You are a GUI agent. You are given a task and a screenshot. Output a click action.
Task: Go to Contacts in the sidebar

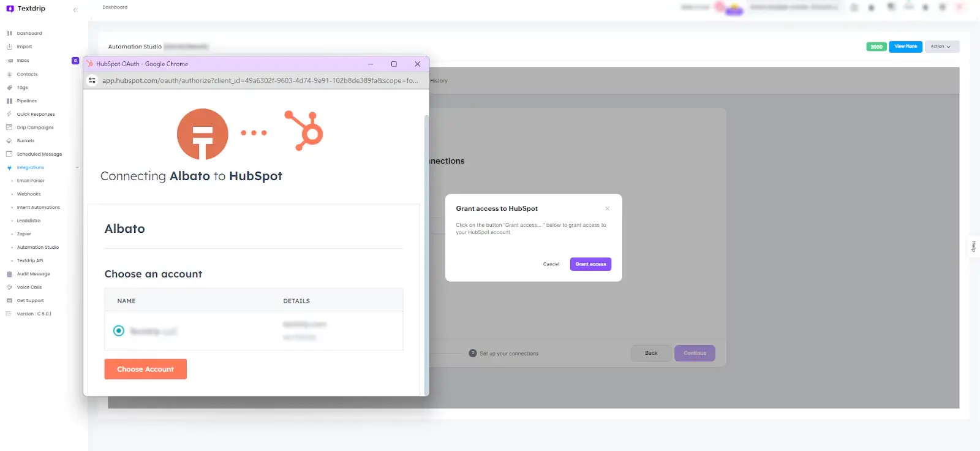(x=27, y=74)
